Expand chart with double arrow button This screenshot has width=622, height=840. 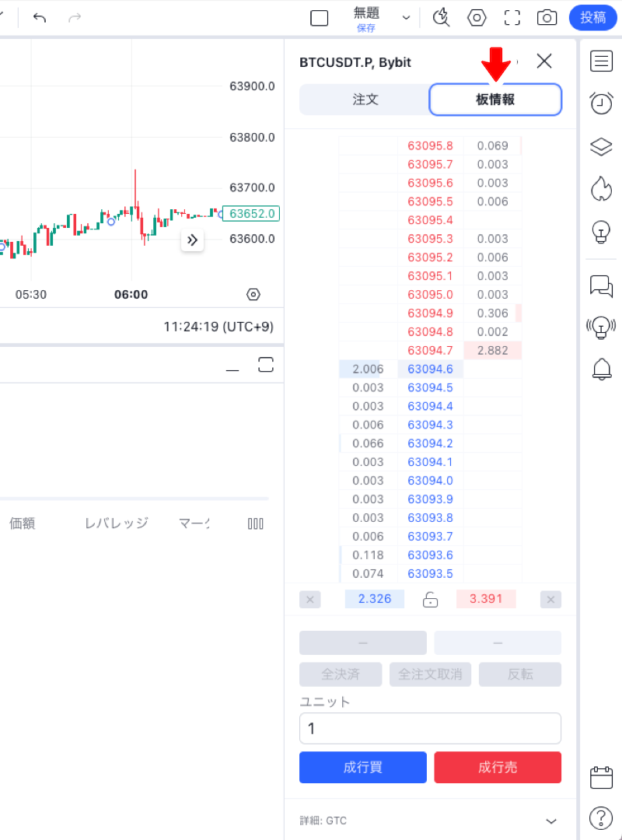pos(192,240)
